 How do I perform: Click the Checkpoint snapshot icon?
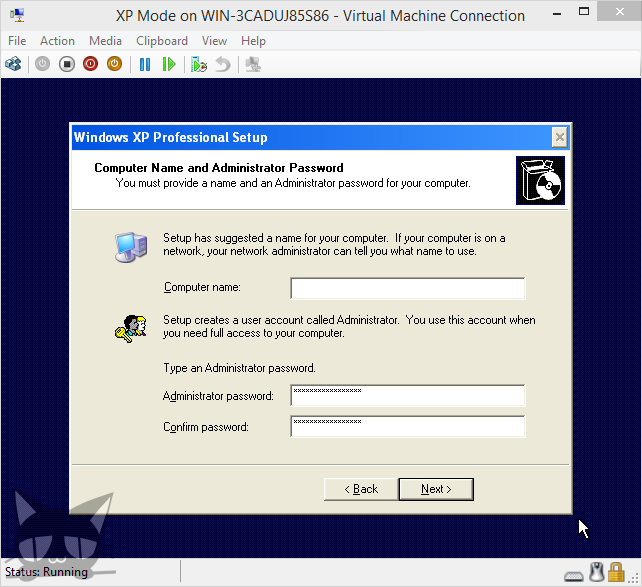coord(199,64)
